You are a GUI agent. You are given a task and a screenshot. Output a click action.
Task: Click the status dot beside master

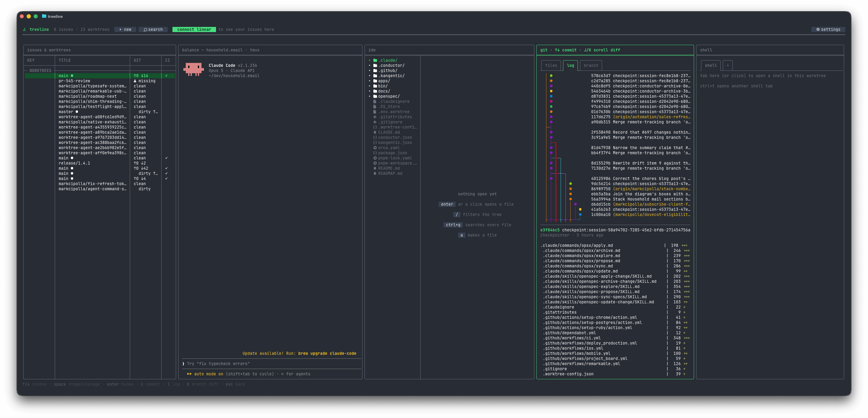pyautogui.click(x=77, y=112)
